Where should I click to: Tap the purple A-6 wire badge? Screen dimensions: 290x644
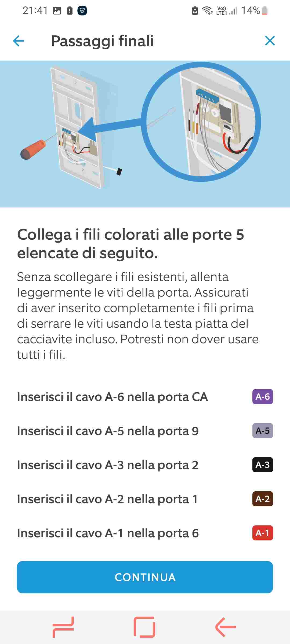pos(262,397)
